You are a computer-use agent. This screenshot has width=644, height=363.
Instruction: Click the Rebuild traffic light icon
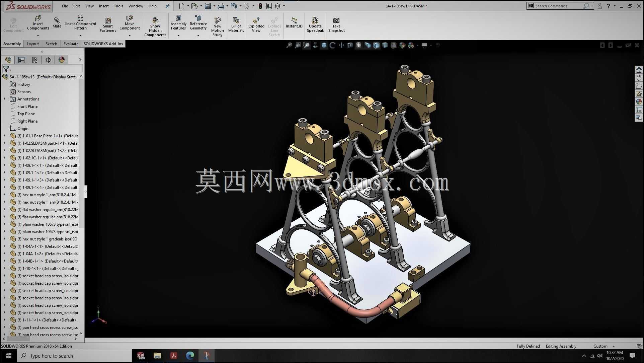[260, 6]
